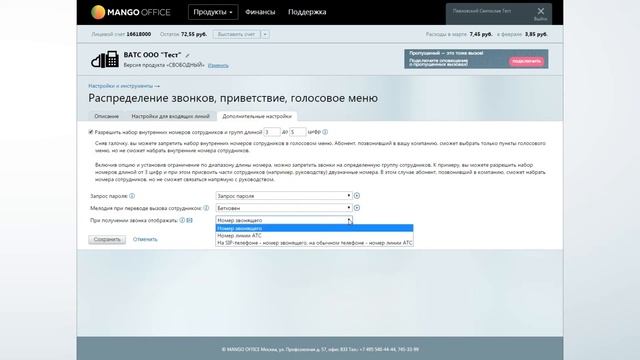Click the info icon after цифр
This screenshot has height=360, width=640.
pyautogui.click(x=325, y=132)
